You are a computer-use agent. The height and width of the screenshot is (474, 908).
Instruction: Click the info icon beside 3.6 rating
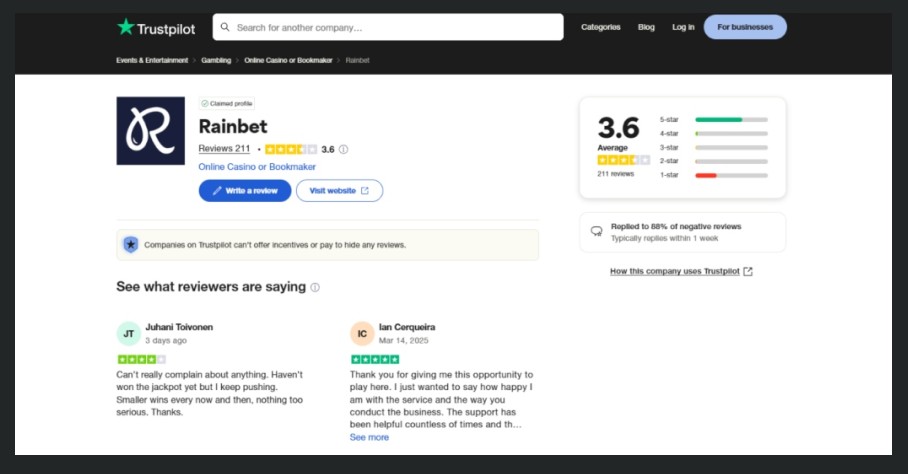(x=343, y=149)
